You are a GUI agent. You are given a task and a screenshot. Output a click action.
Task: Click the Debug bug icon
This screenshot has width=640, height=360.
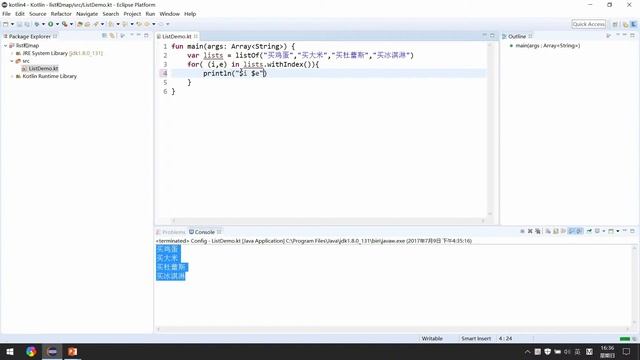coord(37,24)
